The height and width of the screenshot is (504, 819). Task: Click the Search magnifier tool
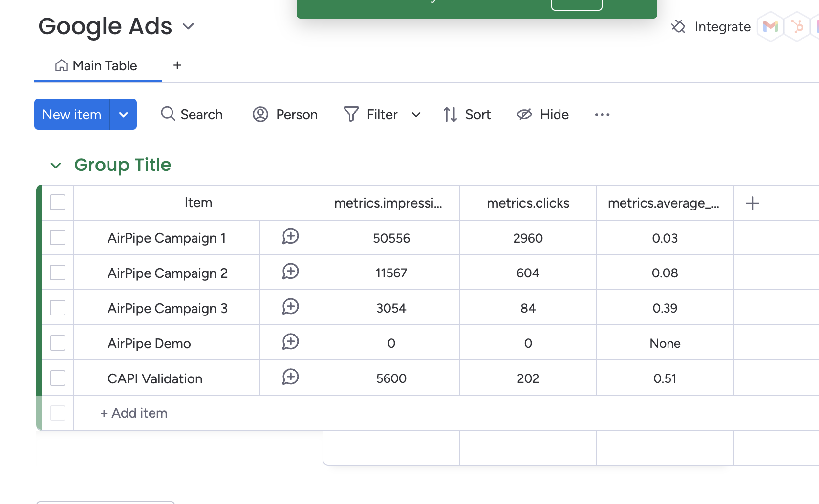[192, 114]
